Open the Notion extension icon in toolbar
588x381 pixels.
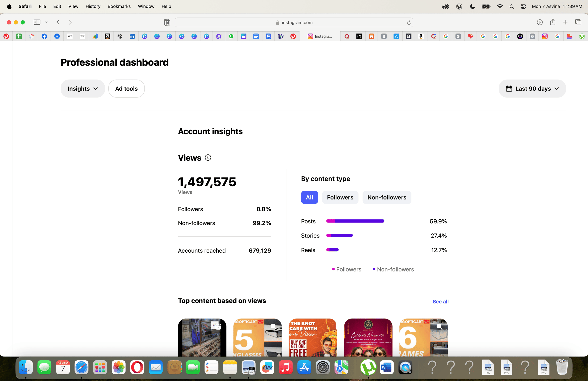167,22
